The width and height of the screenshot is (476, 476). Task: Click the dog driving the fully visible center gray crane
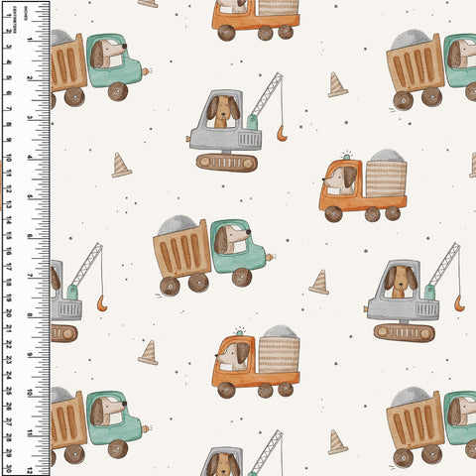223,111
